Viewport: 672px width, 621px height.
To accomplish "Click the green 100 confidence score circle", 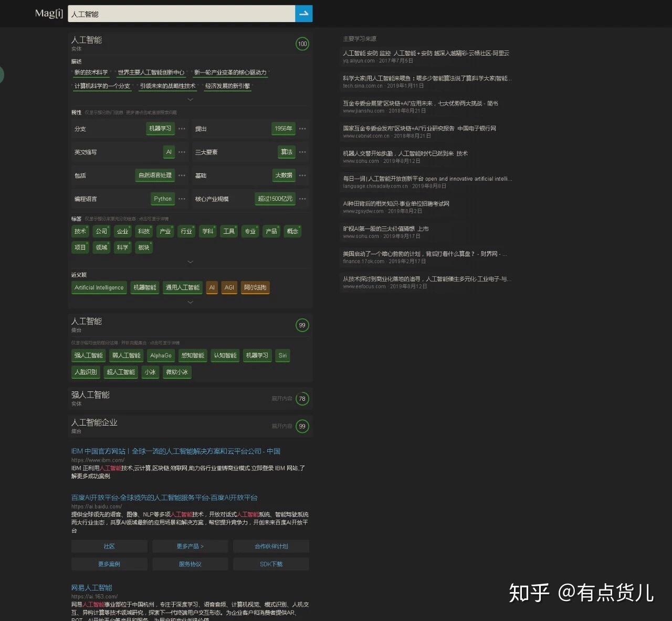I will tap(302, 44).
